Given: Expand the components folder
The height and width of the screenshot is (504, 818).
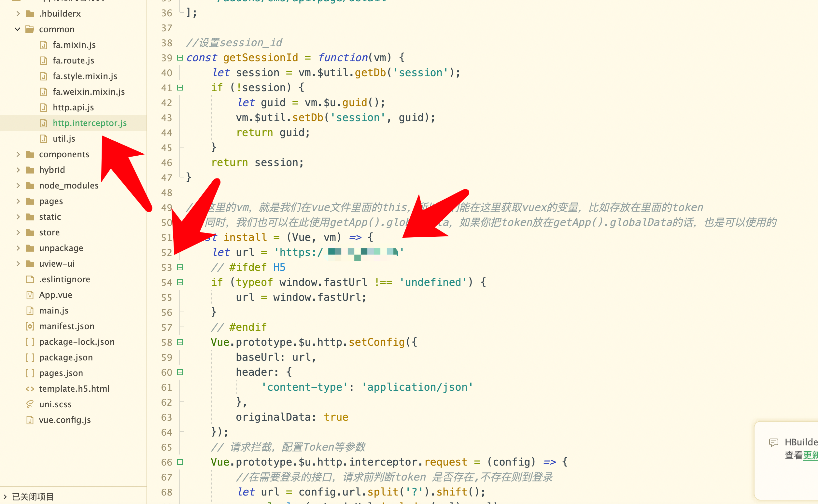Looking at the screenshot, I should [18, 154].
